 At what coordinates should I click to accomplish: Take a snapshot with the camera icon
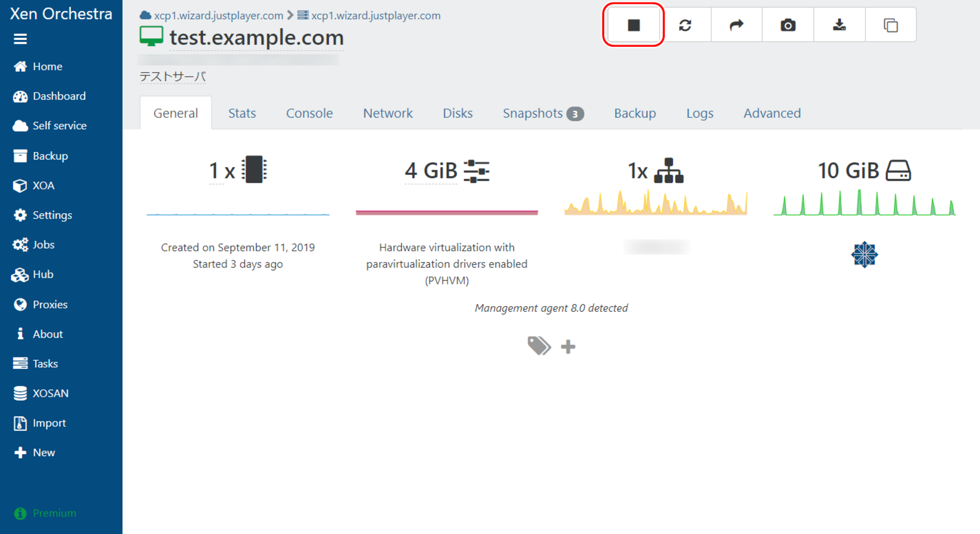[x=788, y=25]
